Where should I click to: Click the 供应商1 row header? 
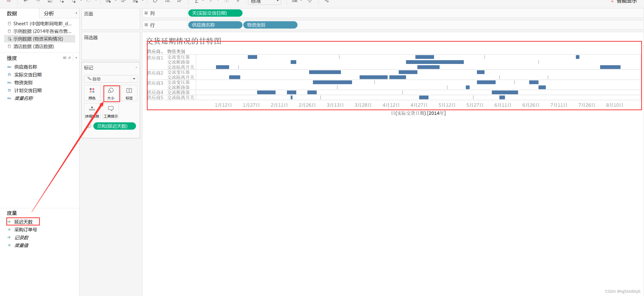tap(155, 58)
